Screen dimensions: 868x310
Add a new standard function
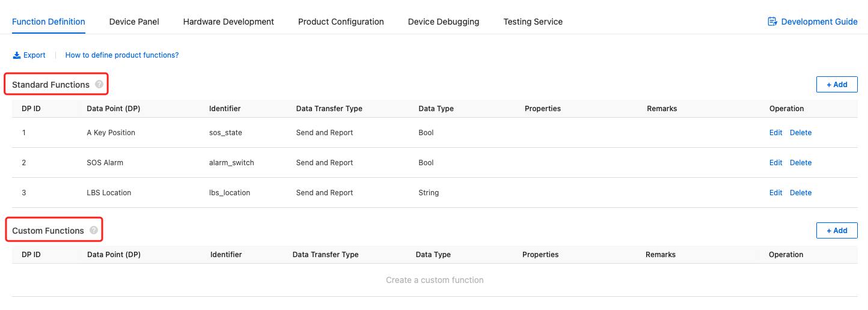[x=837, y=85]
